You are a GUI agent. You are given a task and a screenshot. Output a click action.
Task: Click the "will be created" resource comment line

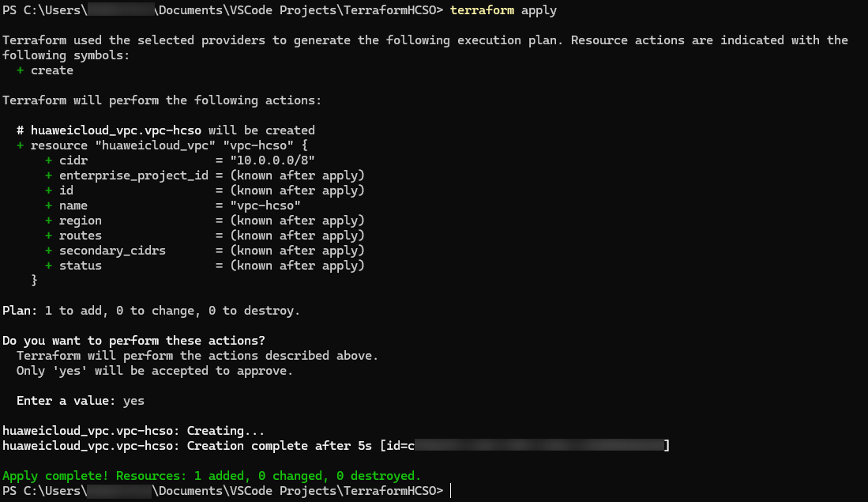(x=166, y=130)
